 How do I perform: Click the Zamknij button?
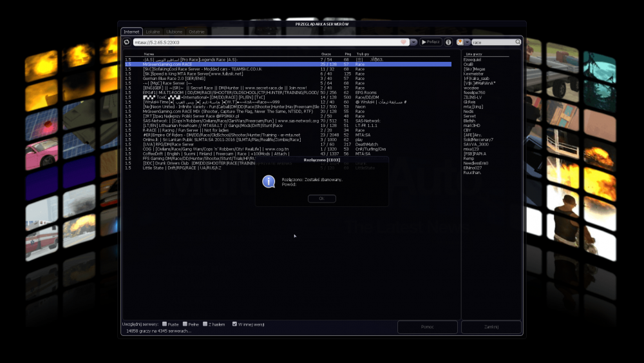491,327
